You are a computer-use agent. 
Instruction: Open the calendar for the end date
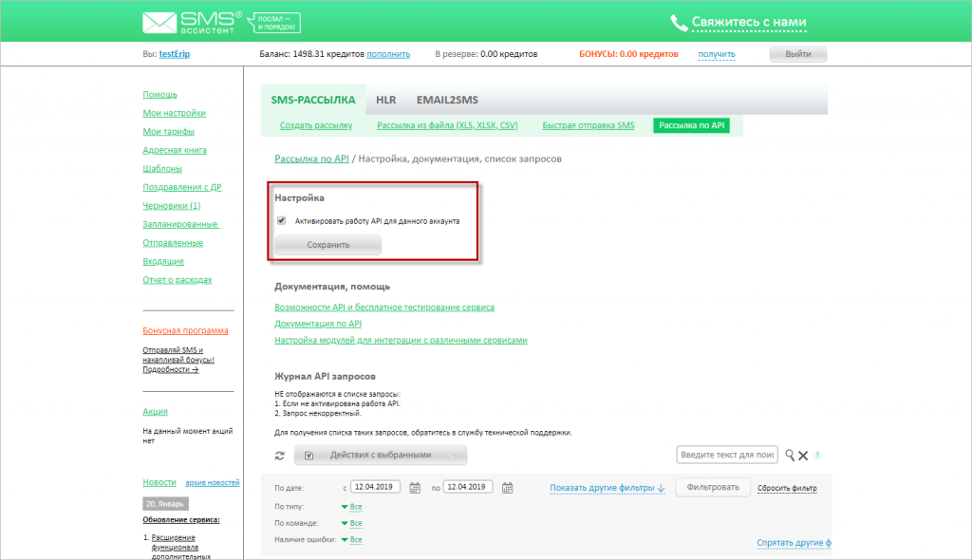(x=507, y=488)
